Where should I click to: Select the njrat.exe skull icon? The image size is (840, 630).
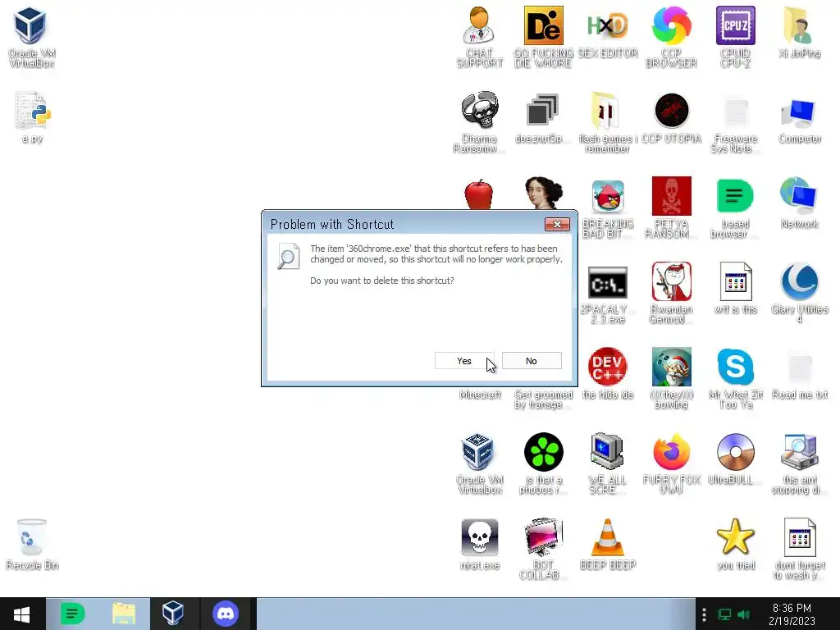479,545
